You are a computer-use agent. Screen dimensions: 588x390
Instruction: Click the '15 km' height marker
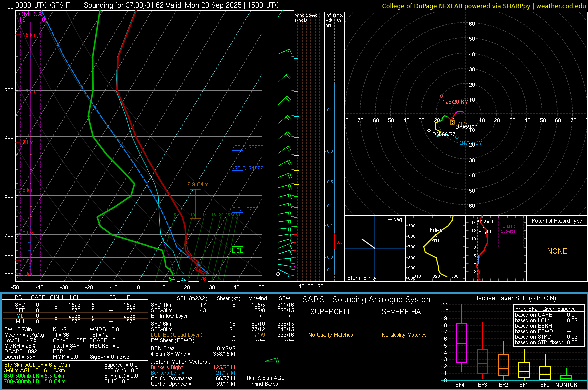click(x=30, y=35)
